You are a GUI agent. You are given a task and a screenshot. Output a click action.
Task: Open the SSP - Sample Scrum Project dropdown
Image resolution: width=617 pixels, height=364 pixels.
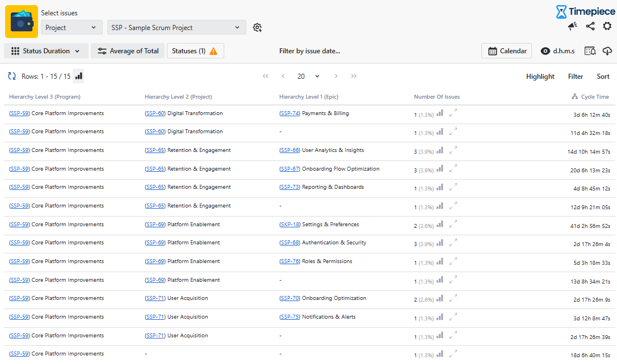pyautogui.click(x=177, y=28)
